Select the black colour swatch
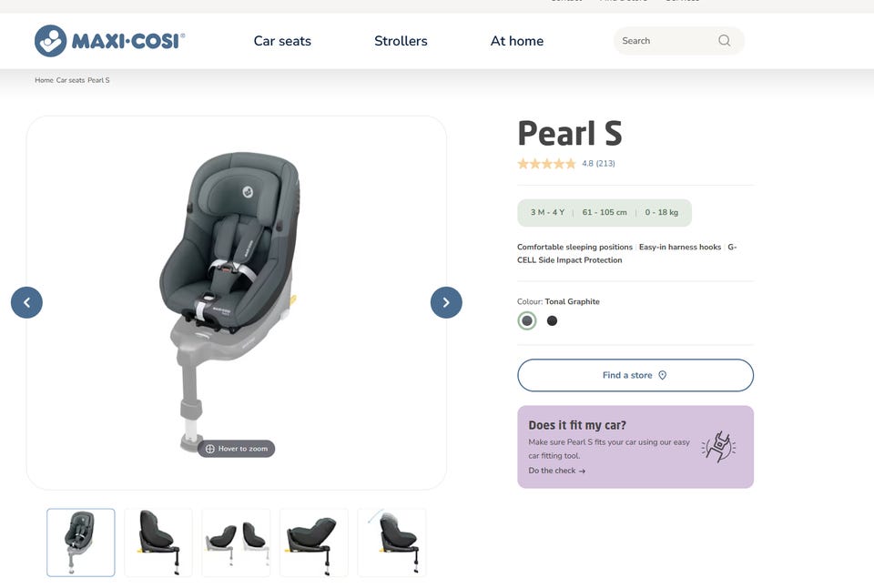874x588 pixels. [552, 321]
